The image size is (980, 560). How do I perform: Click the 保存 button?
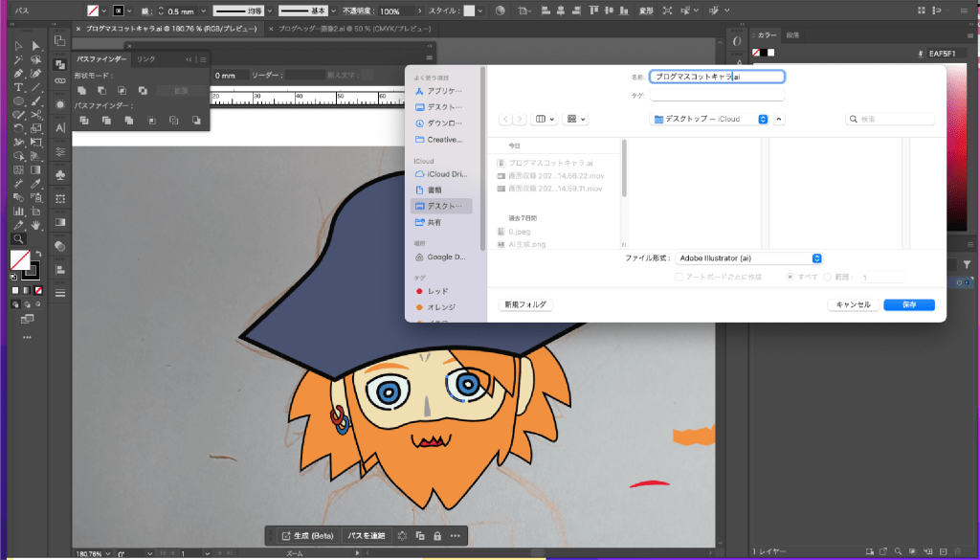point(908,304)
